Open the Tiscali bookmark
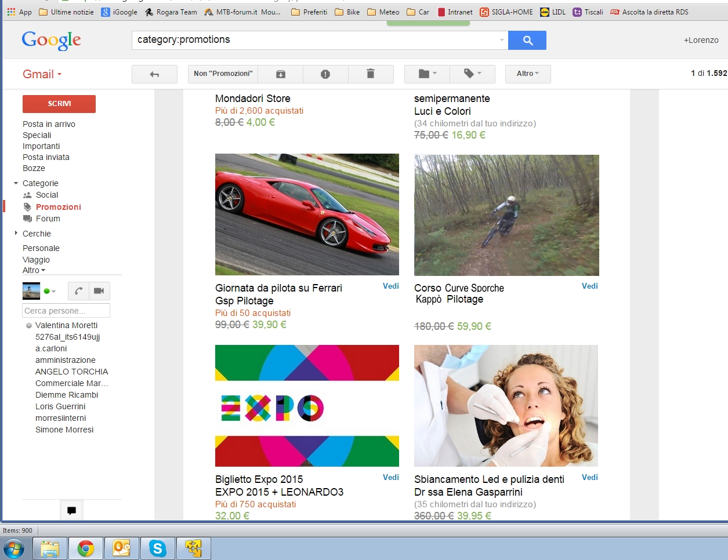 point(588,12)
